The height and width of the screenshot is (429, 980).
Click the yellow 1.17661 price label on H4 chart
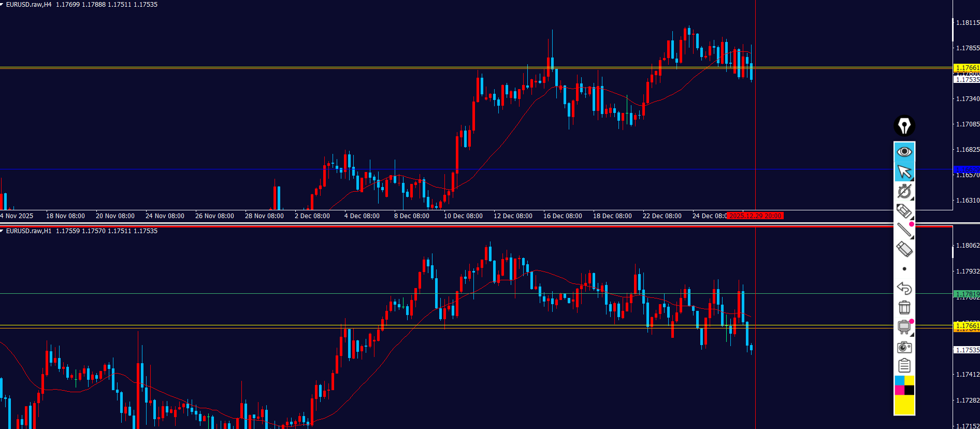[x=967, y=68]
